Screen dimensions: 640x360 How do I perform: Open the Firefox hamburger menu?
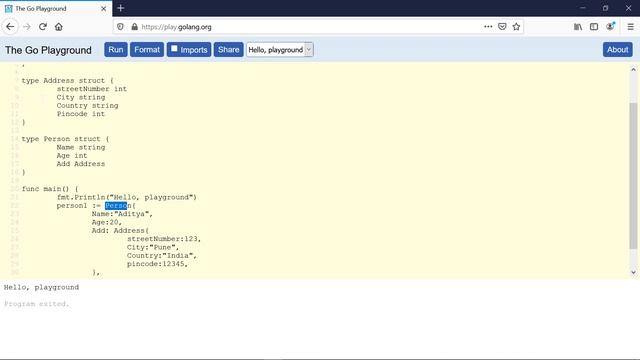[x=630, y=27]
